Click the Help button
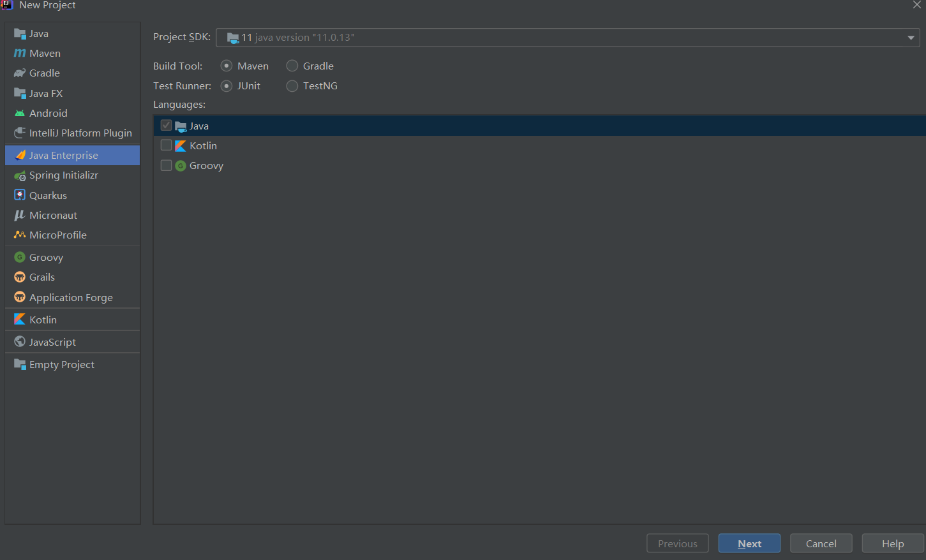 [x=893, y=543]
